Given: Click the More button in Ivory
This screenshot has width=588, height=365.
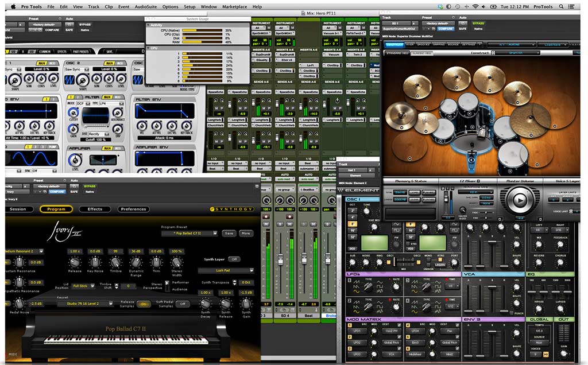Looking at the screenshot, I should (246, 234).
